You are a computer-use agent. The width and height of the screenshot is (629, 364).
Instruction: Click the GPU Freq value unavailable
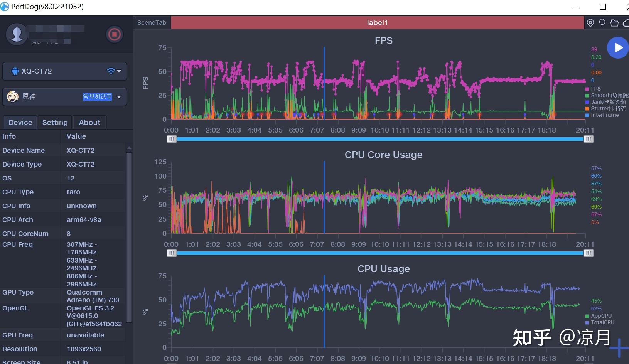coord(85,335)
